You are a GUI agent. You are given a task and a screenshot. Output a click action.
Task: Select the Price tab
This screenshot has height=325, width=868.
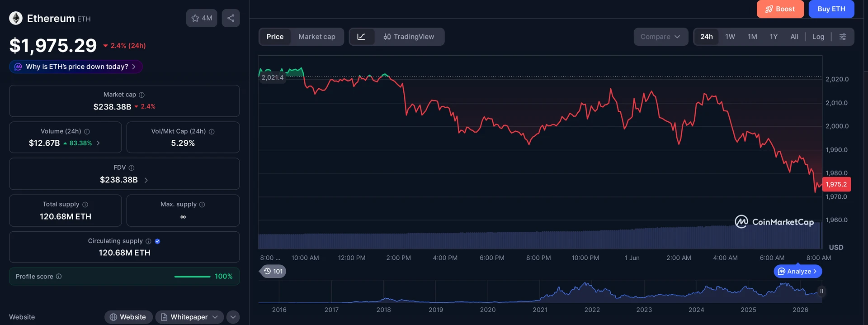click(x=275, y=37)
